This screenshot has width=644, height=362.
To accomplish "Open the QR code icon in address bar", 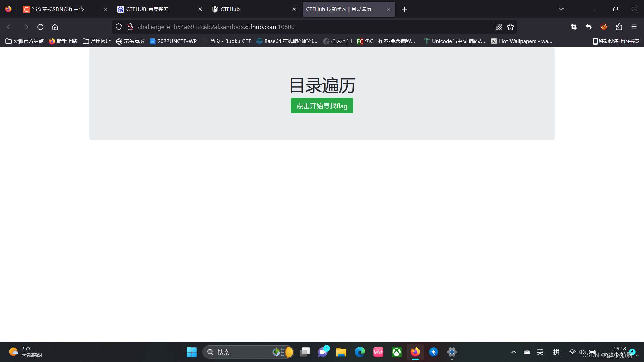I will (x=499, y=27).
